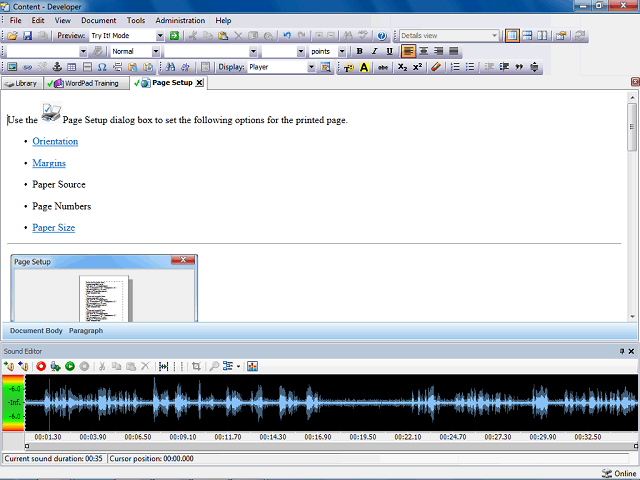Viewport: 640px width, 480px height.
Task: Start preview with green arrow button
Action: click(174, 36)
